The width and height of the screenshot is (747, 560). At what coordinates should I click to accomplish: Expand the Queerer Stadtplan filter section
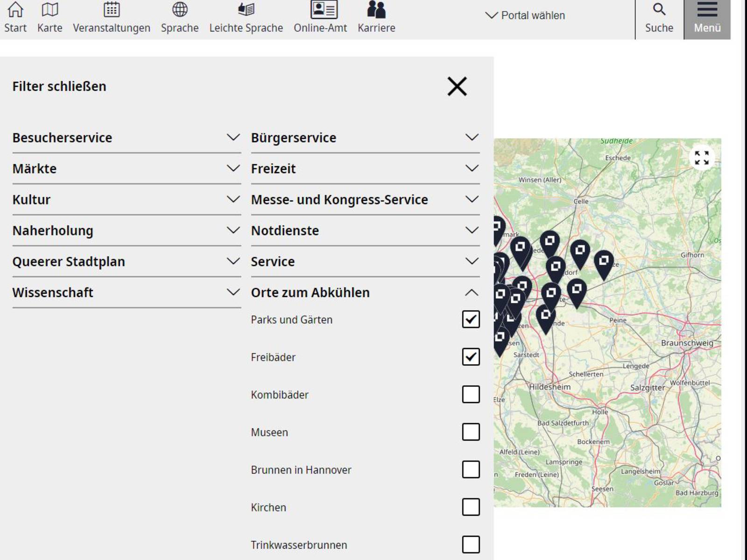tap(127, 261)
